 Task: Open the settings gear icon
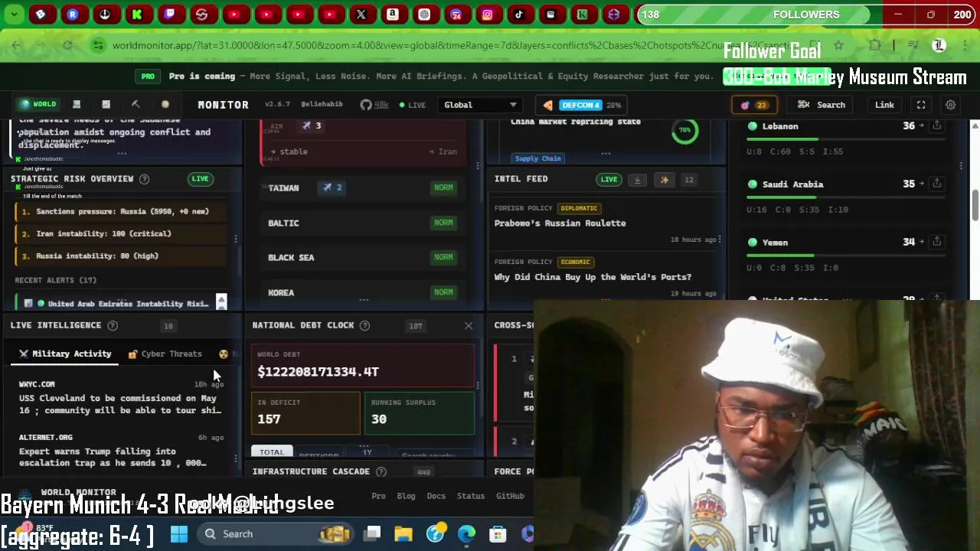950,105
